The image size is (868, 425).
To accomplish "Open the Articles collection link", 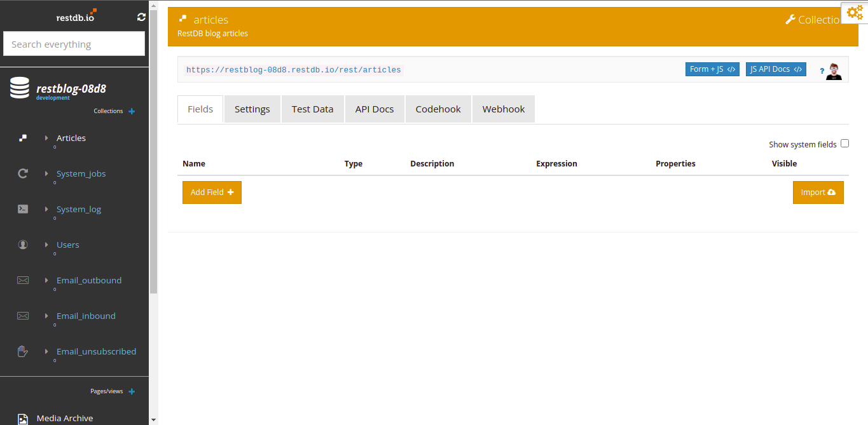I will (71, 138).
